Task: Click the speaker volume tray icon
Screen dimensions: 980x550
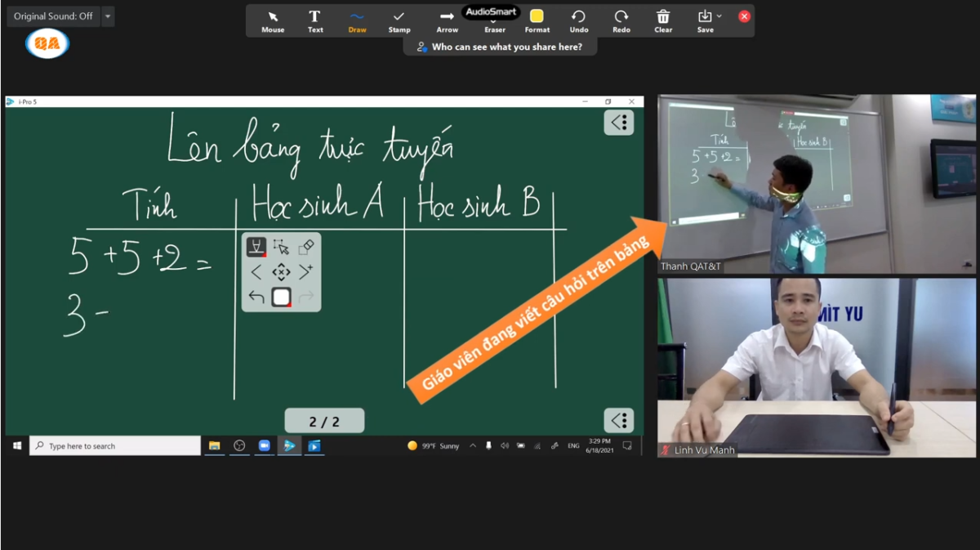Action: 504,445
